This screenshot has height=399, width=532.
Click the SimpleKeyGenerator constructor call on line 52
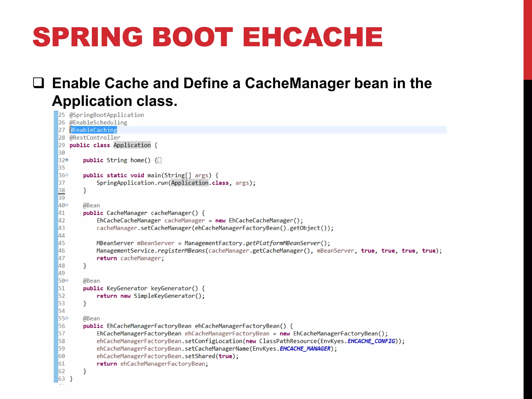tap(164, 296)
